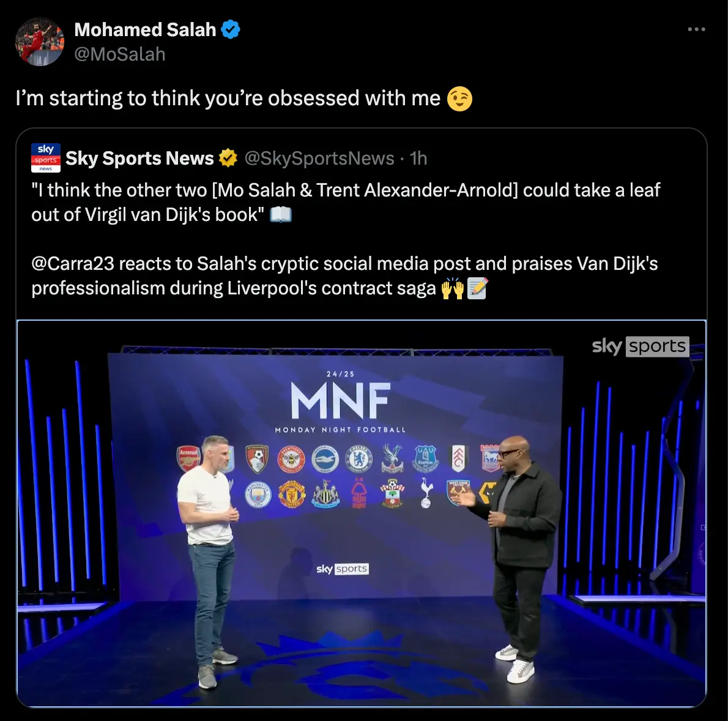
Task: Click the Sky Sports watermark in the video
Action: [640, 346]
